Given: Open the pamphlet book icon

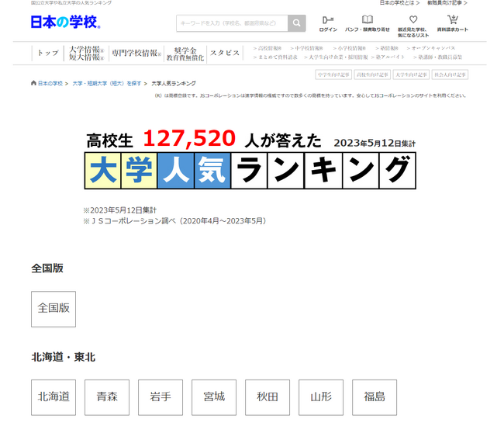Looking at the screenshot, I should pyautogui.click(x=368, y=19).
